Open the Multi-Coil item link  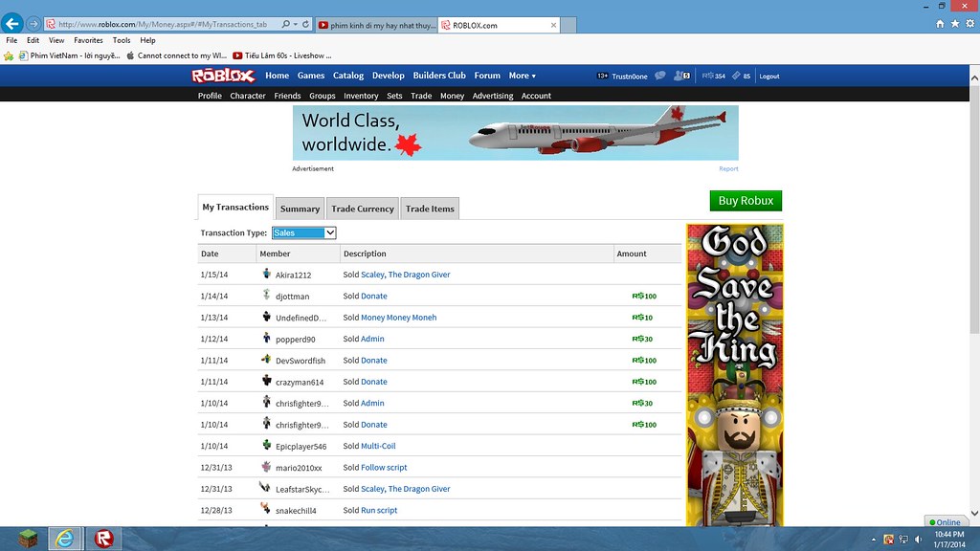click(378, 446)
